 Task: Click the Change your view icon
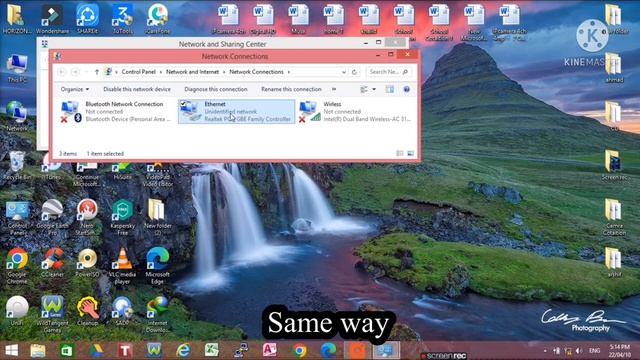coord(364,89)
